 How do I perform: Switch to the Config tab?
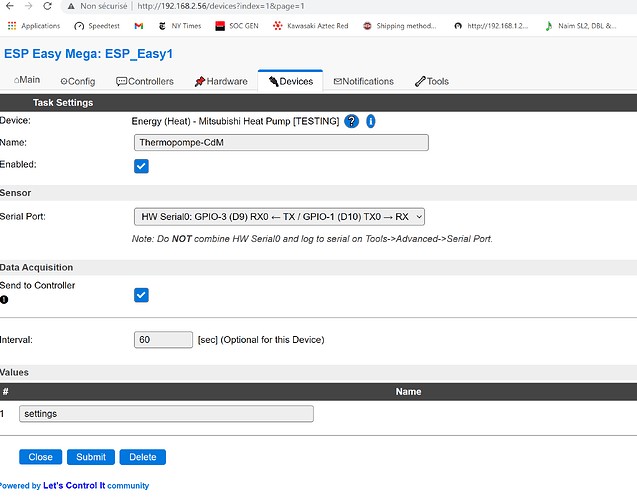pyautogui.click(x=78, y=82)
